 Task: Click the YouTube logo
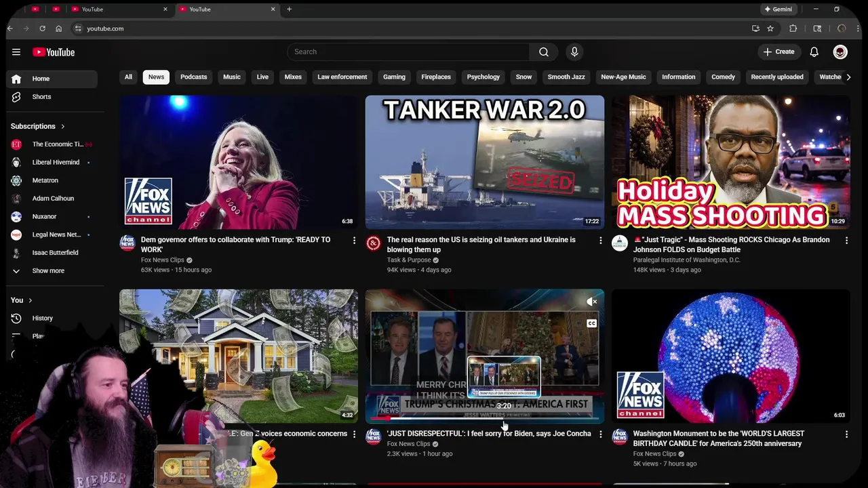[54, 52]
